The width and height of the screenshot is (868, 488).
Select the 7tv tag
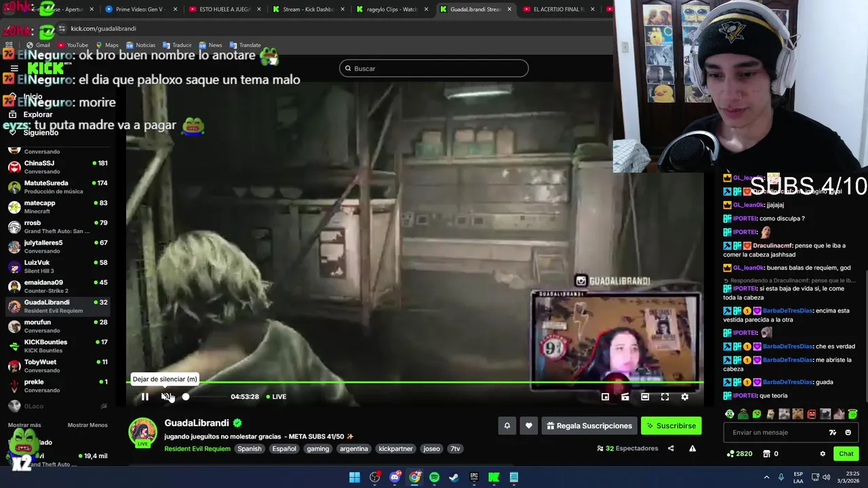[x=455, y=449]
